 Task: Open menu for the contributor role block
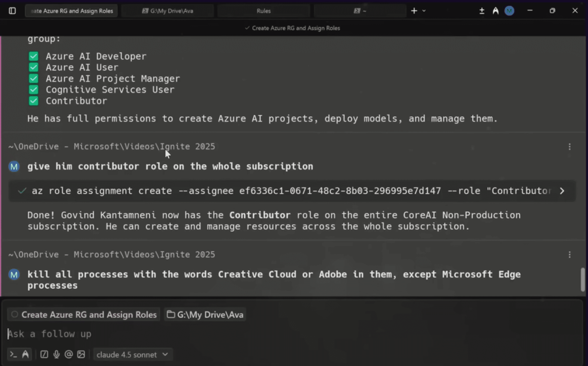click(569, 147)
